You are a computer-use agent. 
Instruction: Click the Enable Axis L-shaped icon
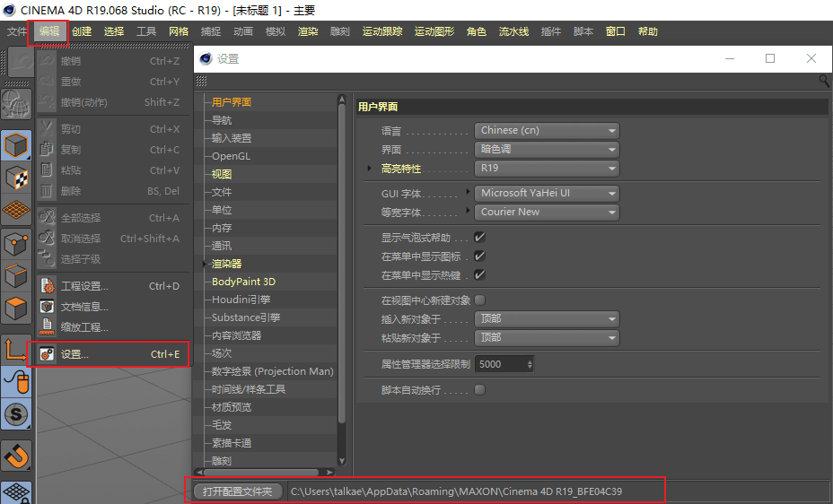(x=16, y=349)
